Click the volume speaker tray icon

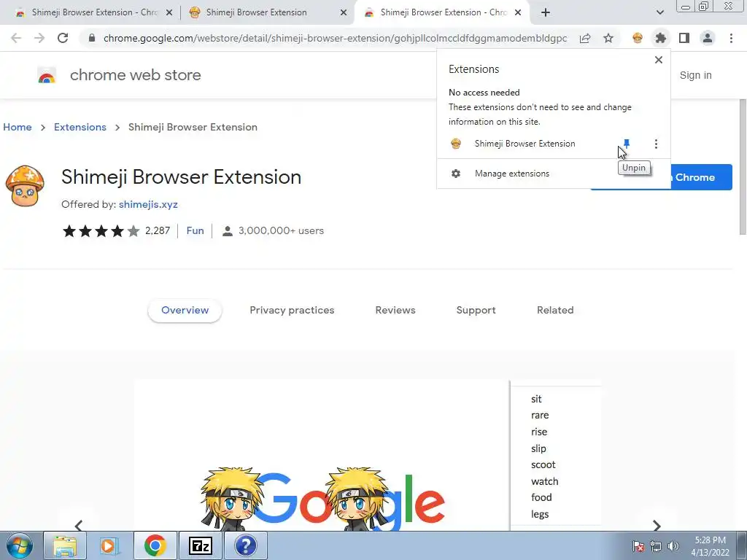[x=673, y=546]
